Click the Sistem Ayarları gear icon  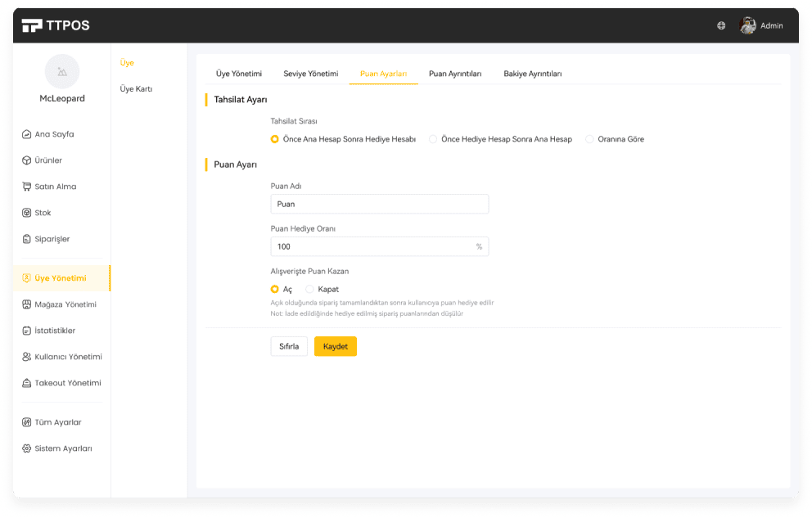[26, 448]
